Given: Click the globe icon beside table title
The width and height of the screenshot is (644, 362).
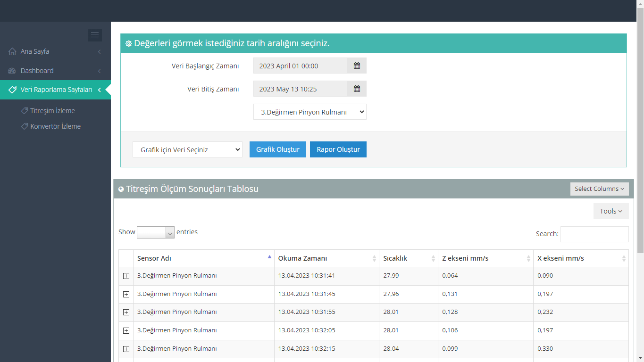Looking at the screenshot, I should coord(121,189).
